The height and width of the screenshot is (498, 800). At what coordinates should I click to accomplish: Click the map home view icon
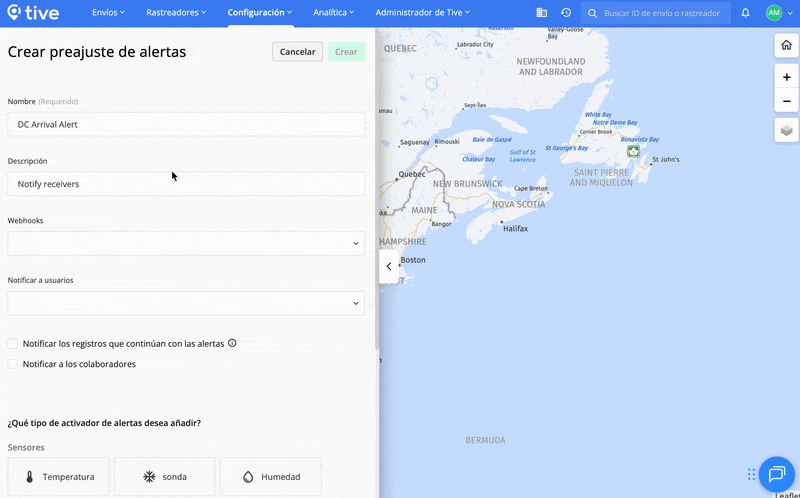tap(786, 46)
